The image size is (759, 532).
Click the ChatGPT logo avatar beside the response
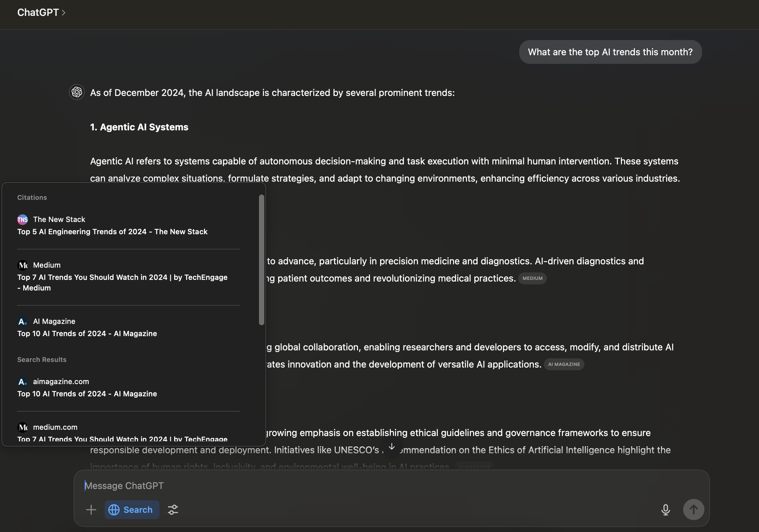(77, 92)
